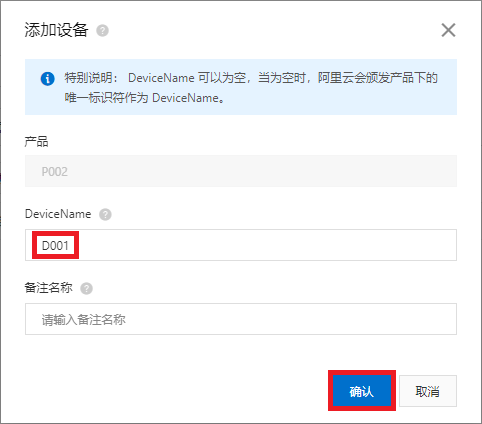Click the help icon beside 添加设备 title
Viewport: 482px width, 424px height.
102,31
